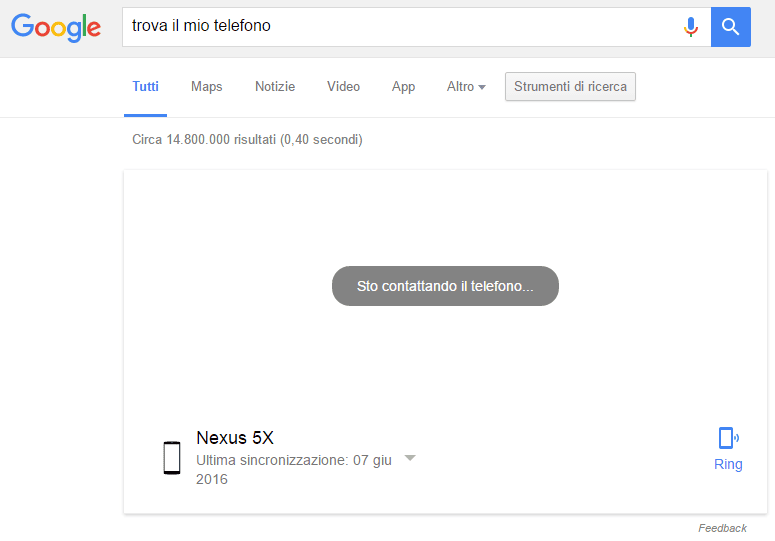The width and height of the screenshot is (775, 541).
Task: Go to the Video tab
Action: click(x=343, y=86)
